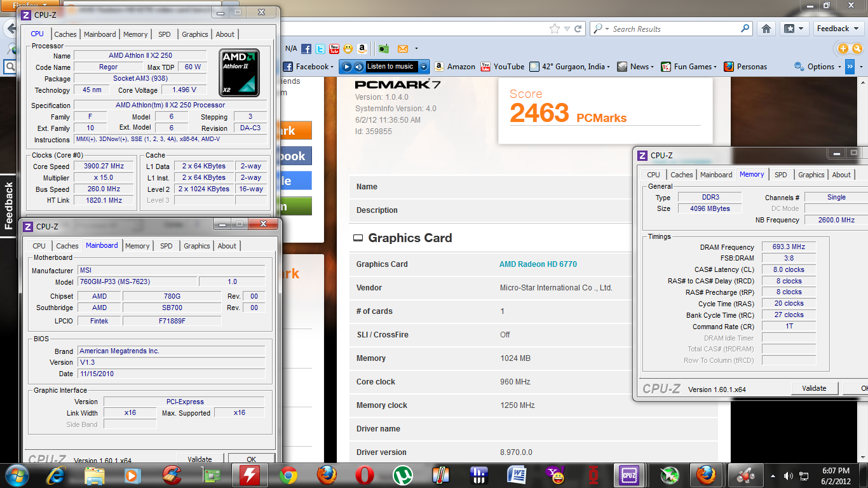Open Graphics tab in Mainboard CPU-Z window
Image resolution: width=868 pixels, height=488 pixels.
point(197,246)
